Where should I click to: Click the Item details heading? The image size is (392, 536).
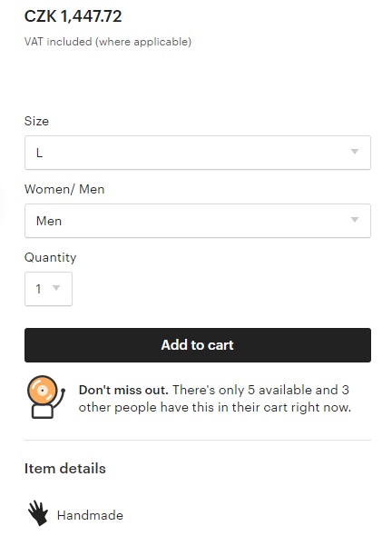64,468
